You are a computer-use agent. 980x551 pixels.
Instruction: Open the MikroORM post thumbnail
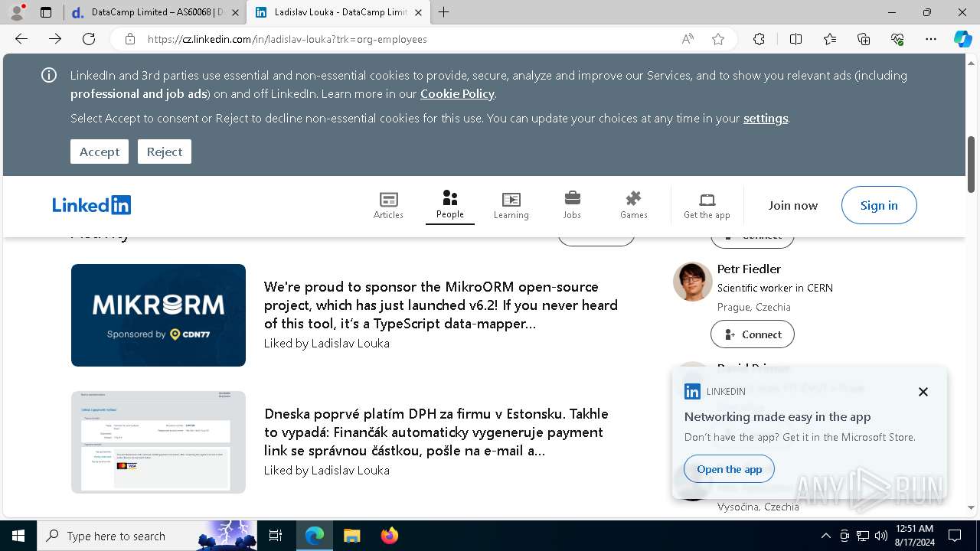[x=158, y=315]
